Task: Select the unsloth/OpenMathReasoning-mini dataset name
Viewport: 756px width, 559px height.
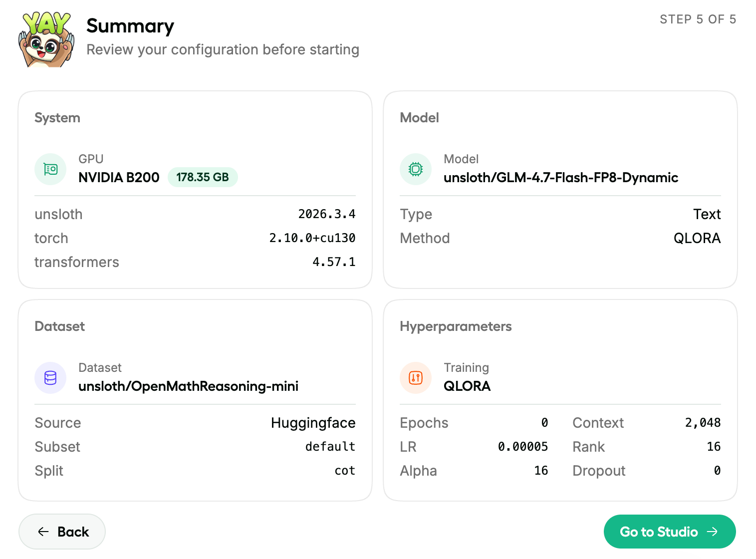Action: point(188,386)
